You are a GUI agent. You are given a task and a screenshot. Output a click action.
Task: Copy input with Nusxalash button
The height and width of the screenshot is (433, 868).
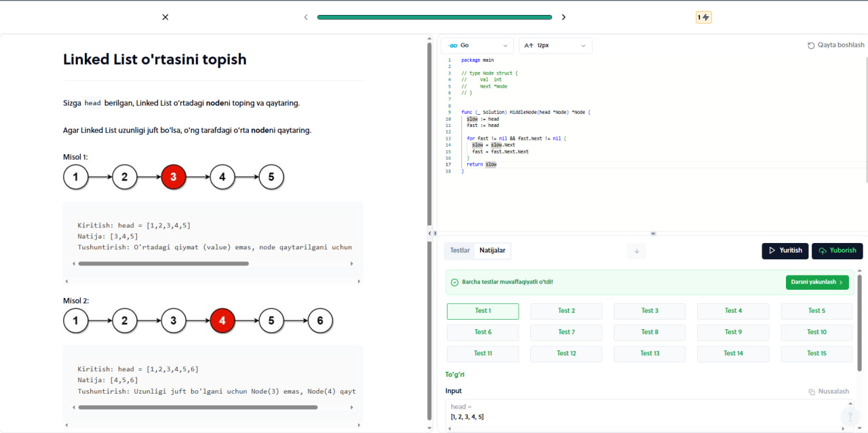click(x=829, y=392)
